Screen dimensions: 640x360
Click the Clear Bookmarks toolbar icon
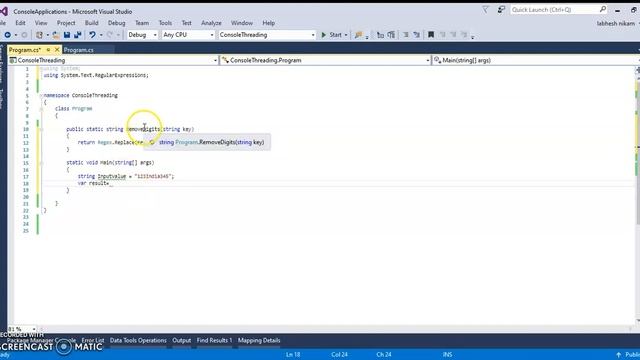point(464,35)
